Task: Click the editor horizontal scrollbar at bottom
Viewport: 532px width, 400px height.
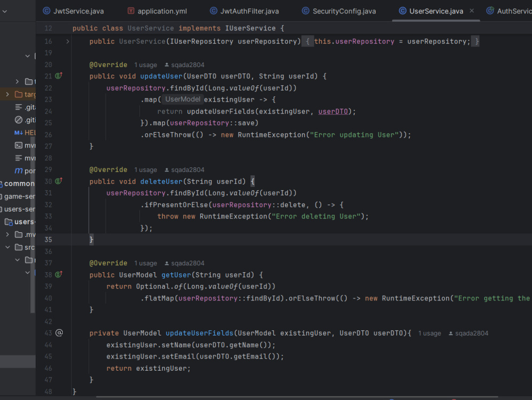Action: click(297, 397)
